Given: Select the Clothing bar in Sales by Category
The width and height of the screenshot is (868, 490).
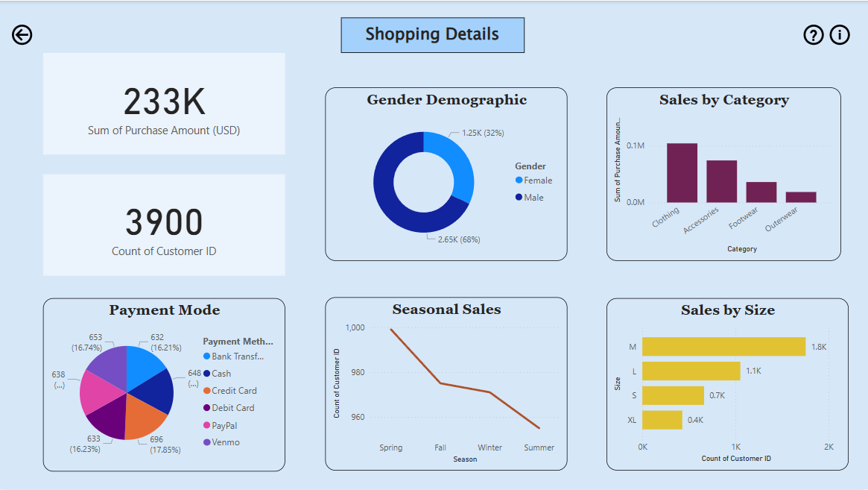Looking at the screenshot, I should coord(682,173).
